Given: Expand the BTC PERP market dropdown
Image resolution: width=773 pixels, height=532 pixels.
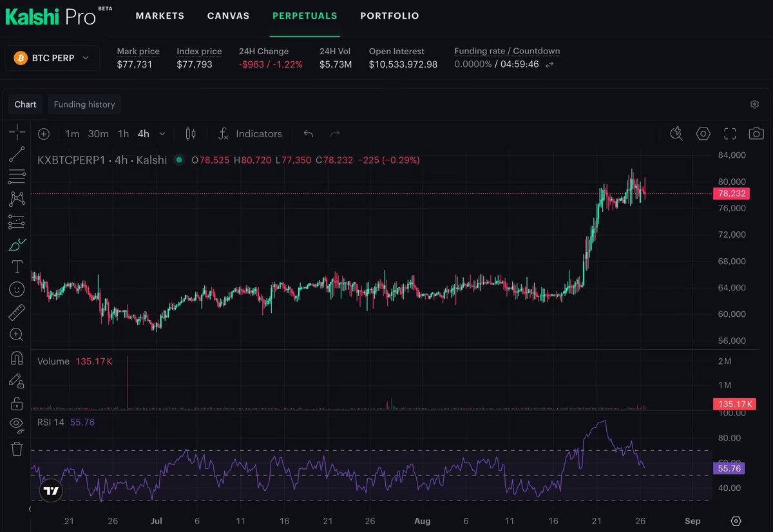Looking at the screenshot, I should click(53, 58).
